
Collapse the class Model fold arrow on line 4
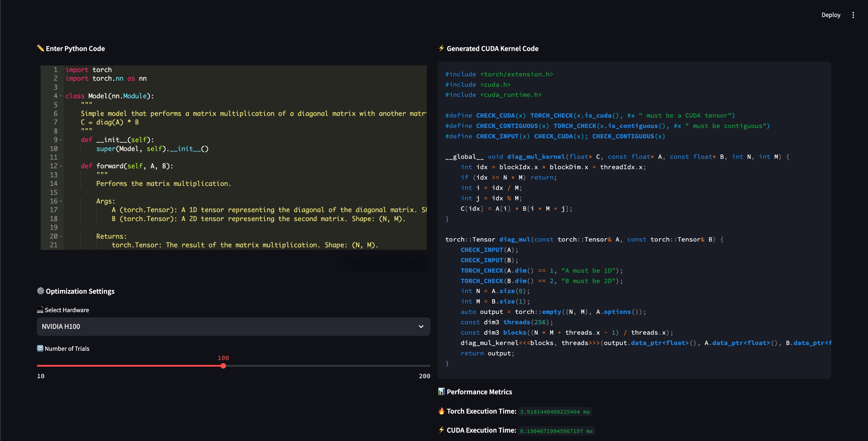61,96
